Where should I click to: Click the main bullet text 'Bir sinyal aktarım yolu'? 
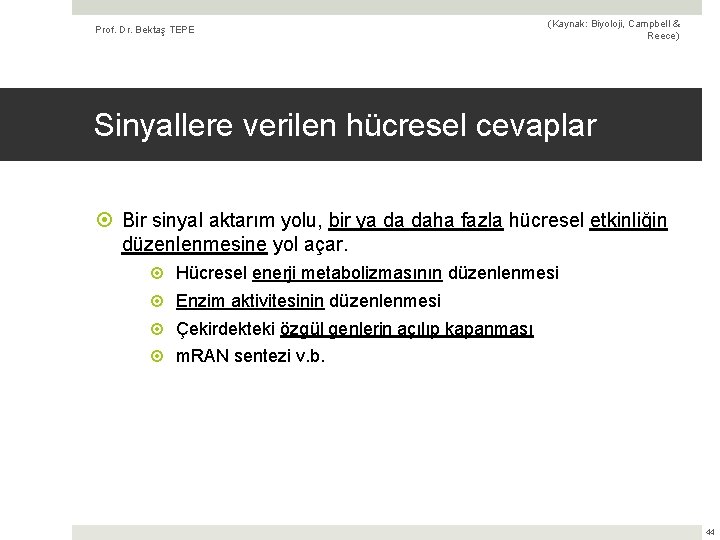point(219,220)
